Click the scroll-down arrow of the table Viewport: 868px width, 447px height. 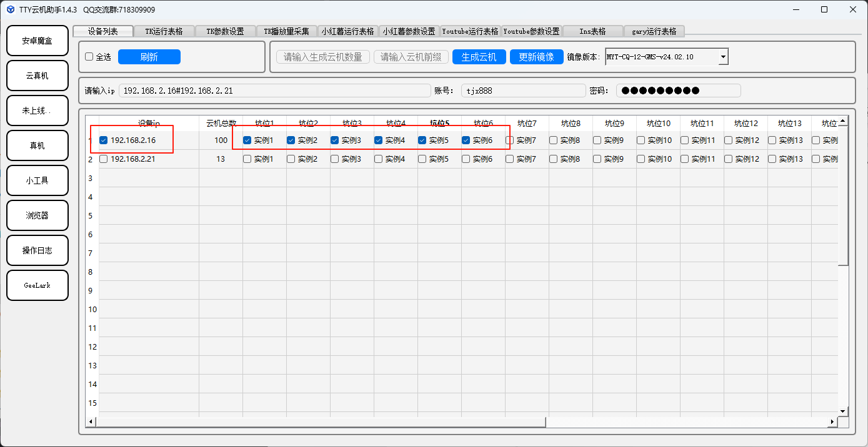pos(843,411)
